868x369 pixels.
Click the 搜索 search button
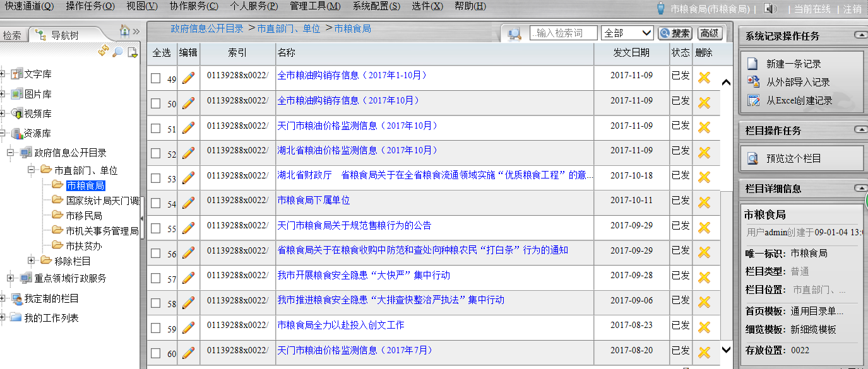[675, 33]
